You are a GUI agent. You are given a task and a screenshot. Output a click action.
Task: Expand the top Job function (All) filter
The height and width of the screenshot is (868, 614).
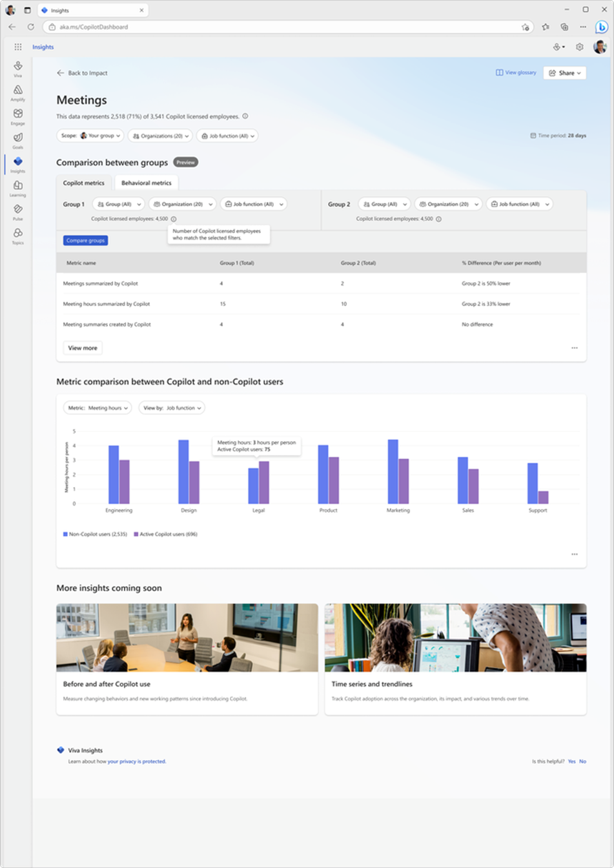(227, 136)
